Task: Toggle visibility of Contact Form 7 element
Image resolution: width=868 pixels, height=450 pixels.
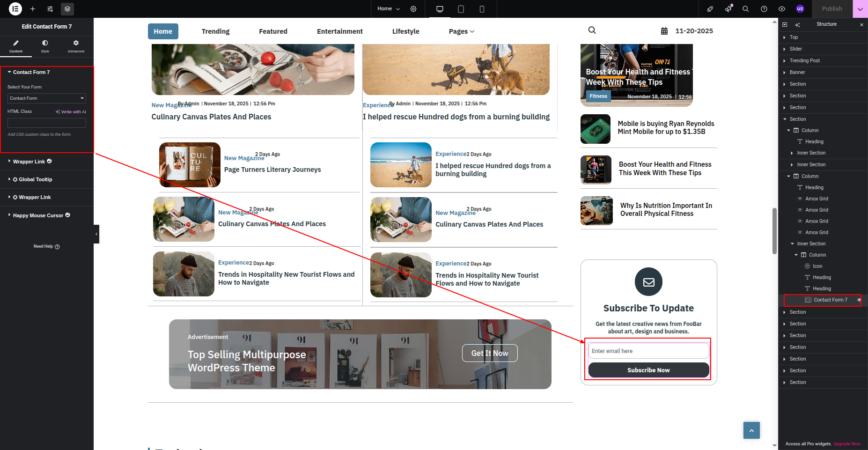Action: (859, 300)
